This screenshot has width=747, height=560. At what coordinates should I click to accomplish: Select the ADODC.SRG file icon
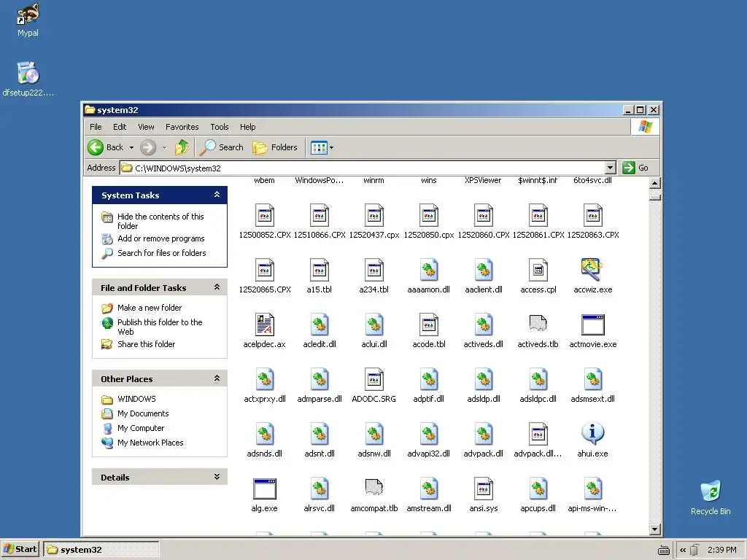tap(374, 379)
